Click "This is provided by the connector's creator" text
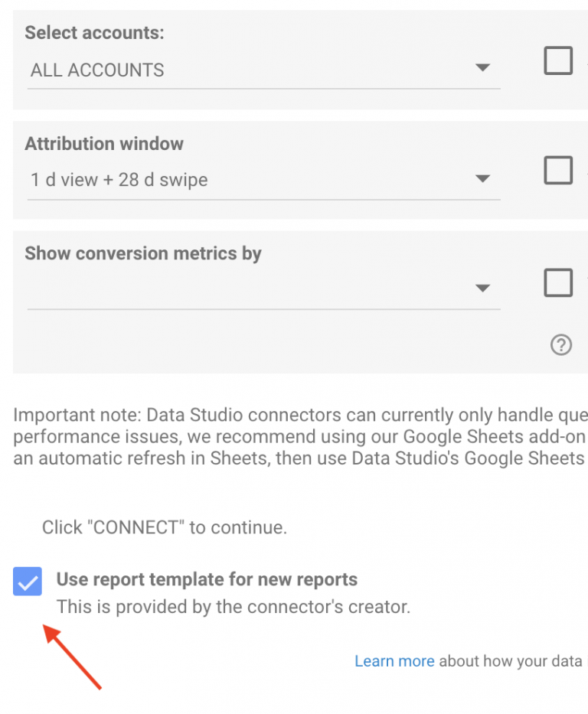This screenshot has width=588, height=714. pos(234,608)
